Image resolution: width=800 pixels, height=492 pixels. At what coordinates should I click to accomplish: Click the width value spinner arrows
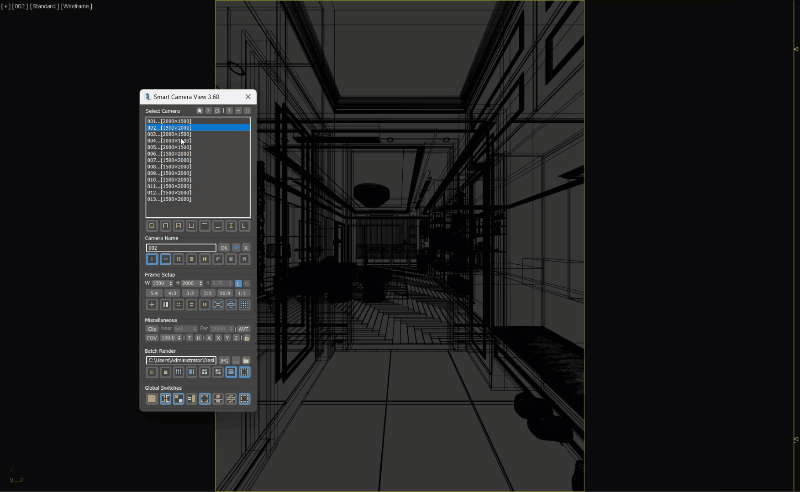(x=171, y=283)
